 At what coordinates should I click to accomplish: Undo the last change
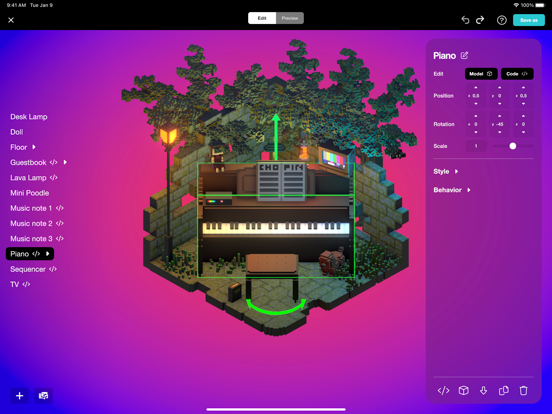point(465,20)
